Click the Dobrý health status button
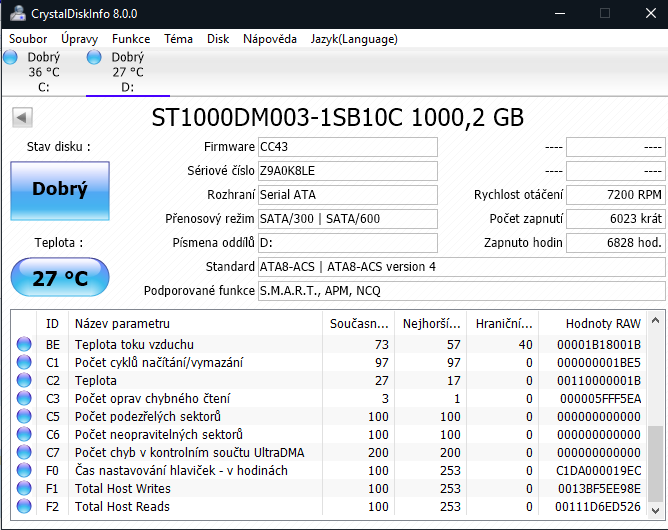Viewport: 668px width, 530px height. (59, 189)
